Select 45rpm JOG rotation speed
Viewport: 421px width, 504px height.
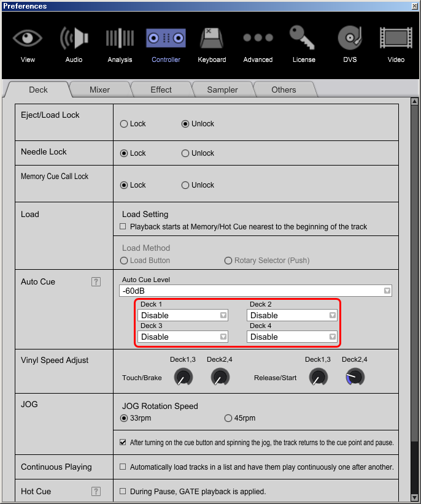pos(228,418)
